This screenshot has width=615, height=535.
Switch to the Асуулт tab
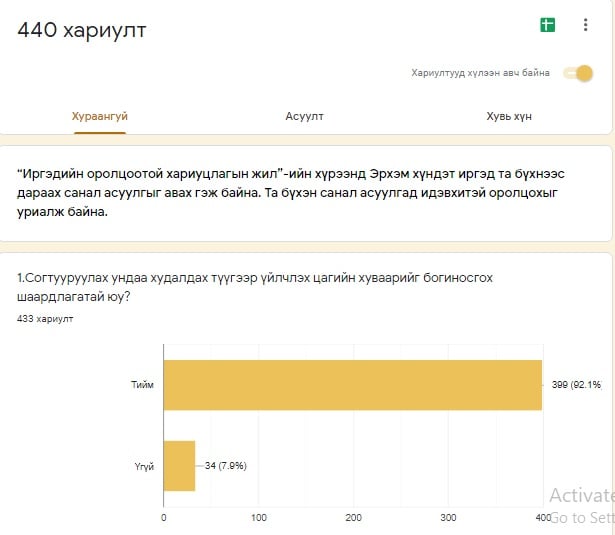point(304,116)
